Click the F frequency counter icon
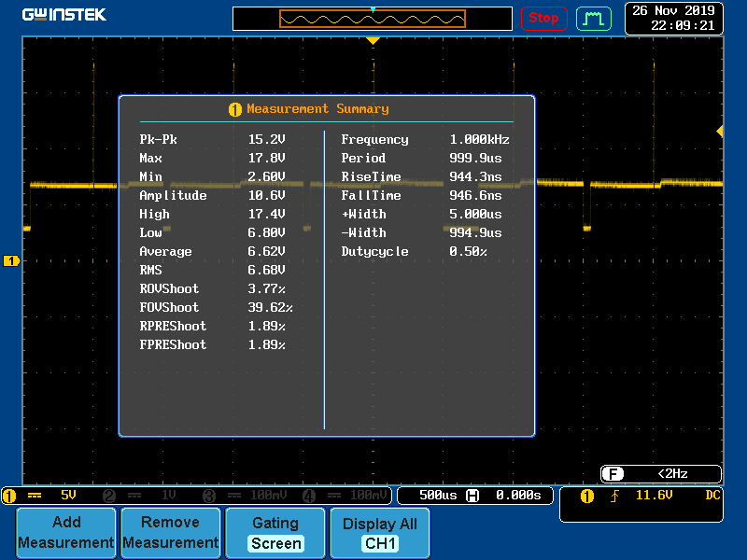The width and height of the screenshot is (747, 560). click(613, 474)
